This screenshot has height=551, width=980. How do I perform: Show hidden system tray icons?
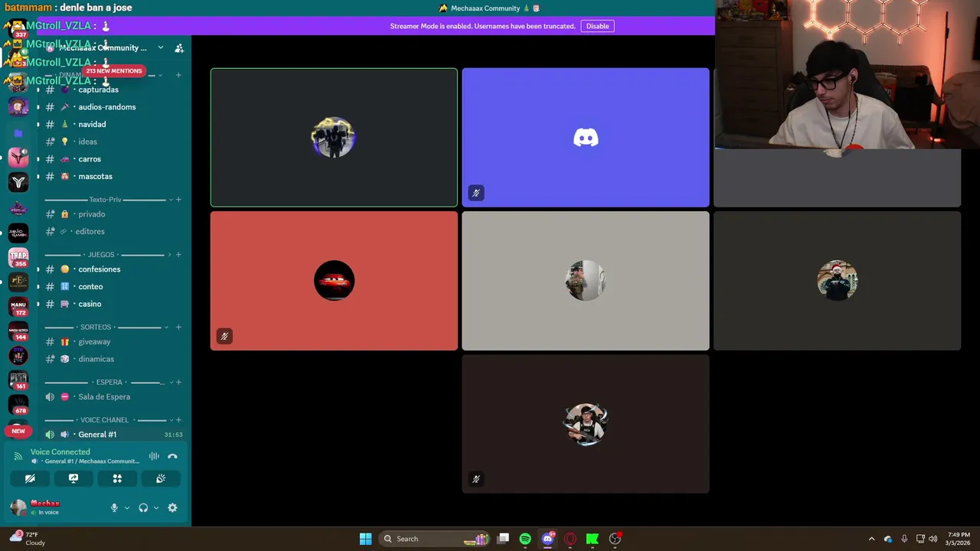[x=871, y=539]
